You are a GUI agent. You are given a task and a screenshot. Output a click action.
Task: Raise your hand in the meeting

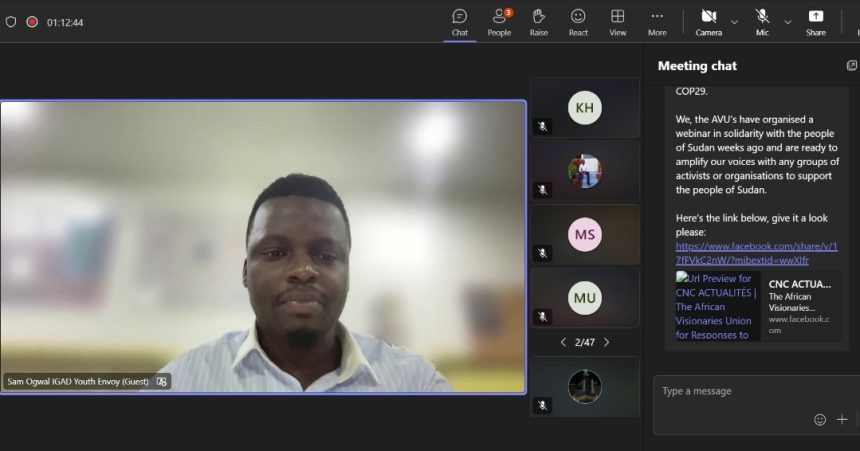[x=538, y=22]
